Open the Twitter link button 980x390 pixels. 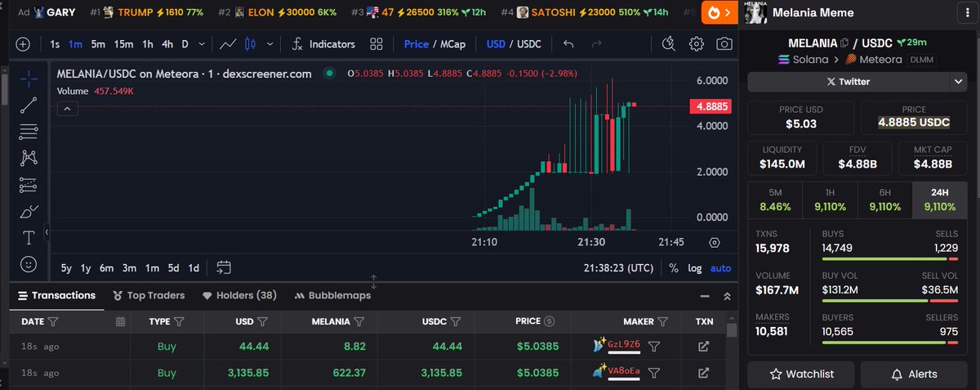click(849, 82)
